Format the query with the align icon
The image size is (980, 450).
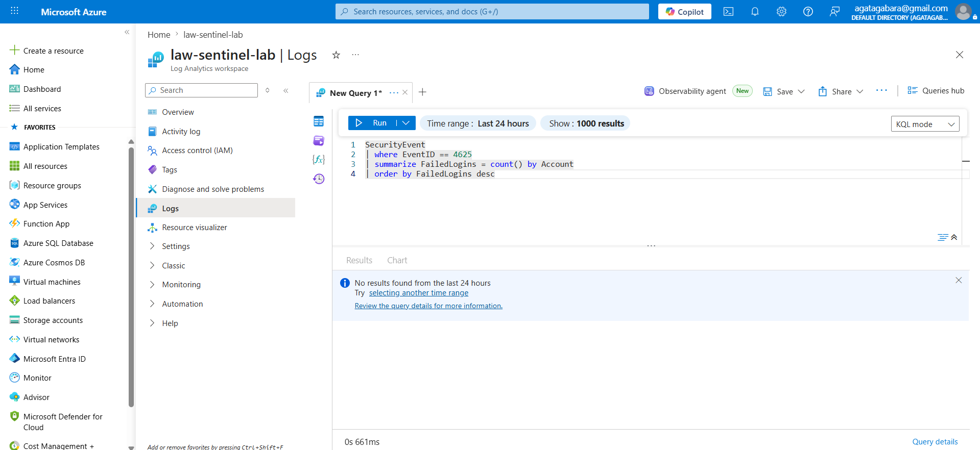click(x=943, y=237)
